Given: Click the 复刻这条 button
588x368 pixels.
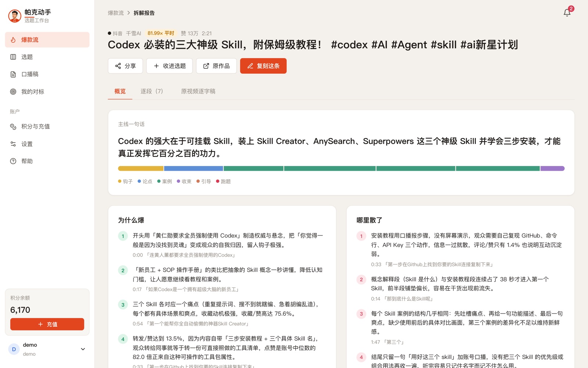Looking at the screenshot, I should [263, 66].
